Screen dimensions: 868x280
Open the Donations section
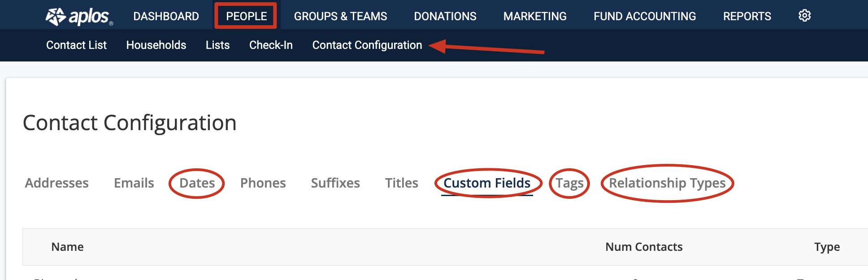coord(445,16)
